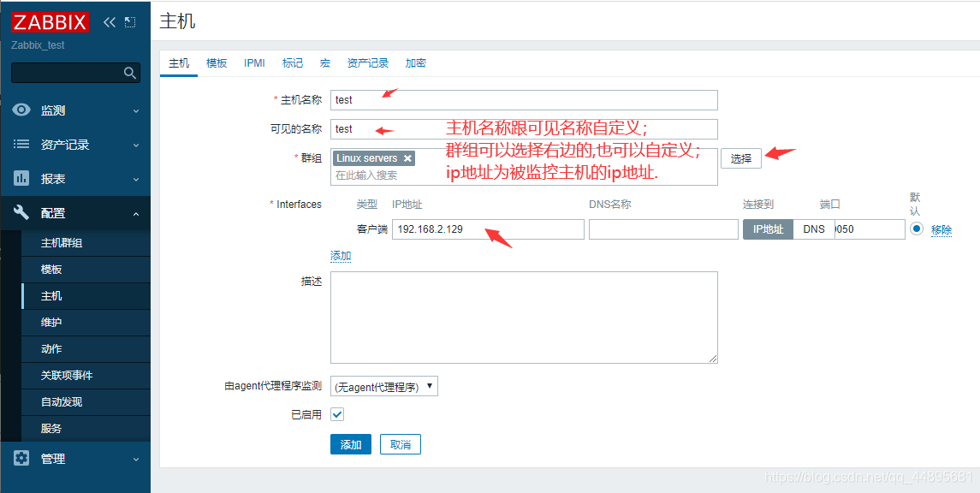Click the 群组 search input
This screenshot has height=493, width=980.
coord(524,175)
